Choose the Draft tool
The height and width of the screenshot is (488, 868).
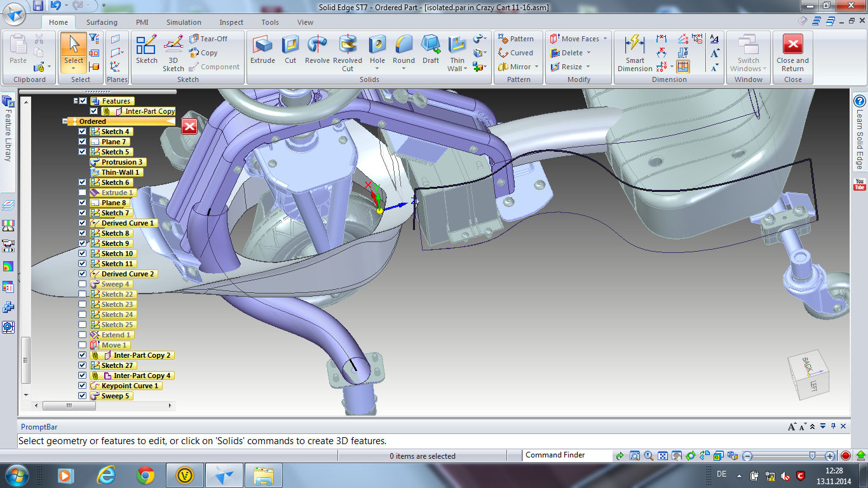tap(431, 50)
